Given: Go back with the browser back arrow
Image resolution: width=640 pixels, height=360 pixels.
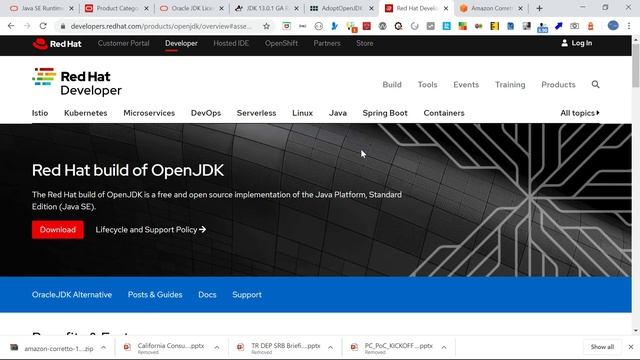Looking at the screenshot, I should 11,26.
